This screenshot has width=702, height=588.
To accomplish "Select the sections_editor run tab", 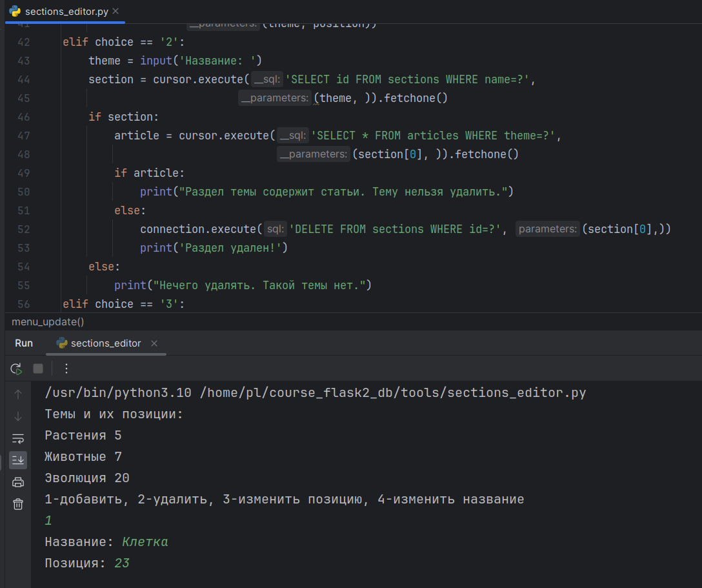I will click(x=106, y=343).
